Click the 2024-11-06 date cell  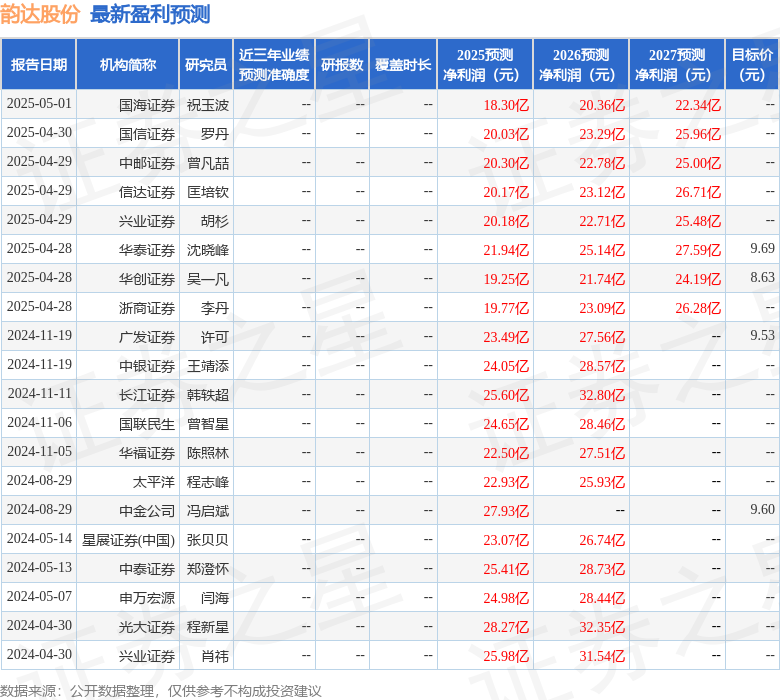tap(39, 422)
